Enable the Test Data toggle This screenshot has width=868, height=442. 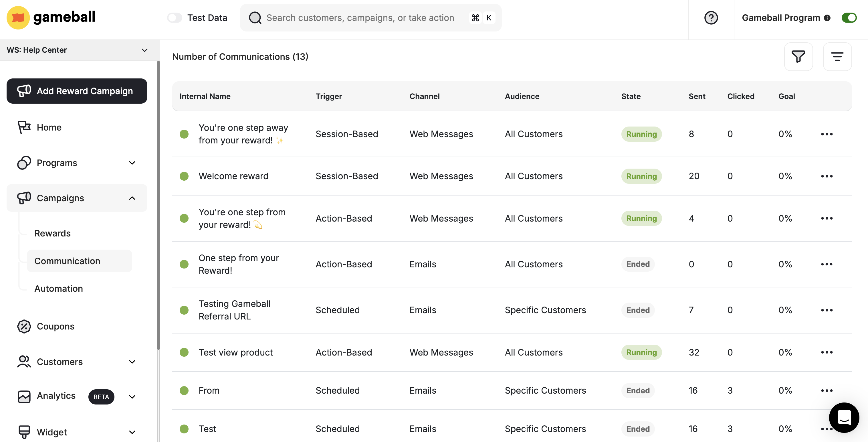[175, 17]
